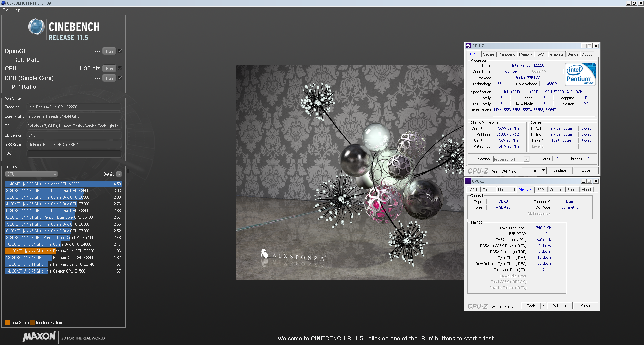Click the Info input field
Viewport: 644px width, 345px height.
click(74, 154)
